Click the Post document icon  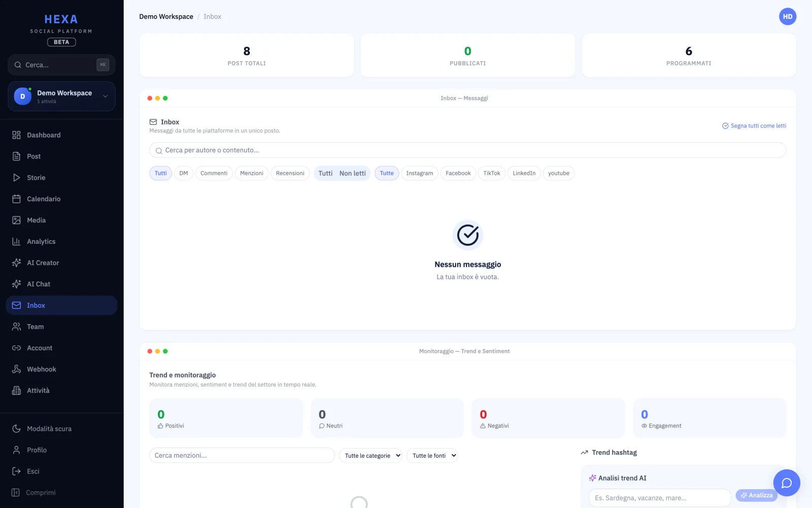[x=16, y=156]
